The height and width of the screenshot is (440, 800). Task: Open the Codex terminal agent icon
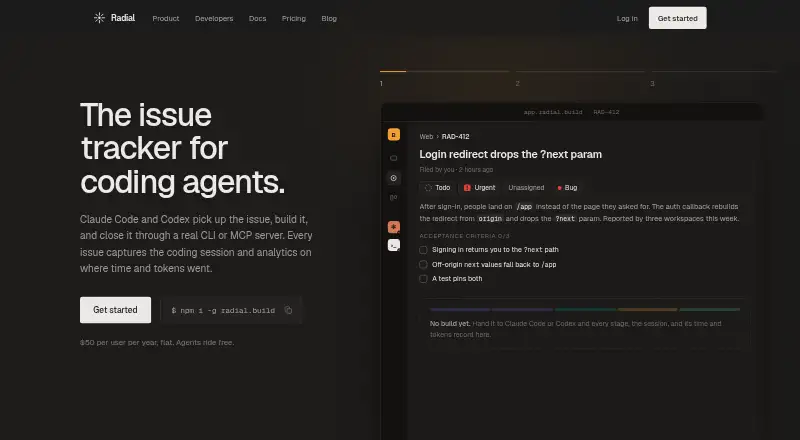[x=393, y=246]
